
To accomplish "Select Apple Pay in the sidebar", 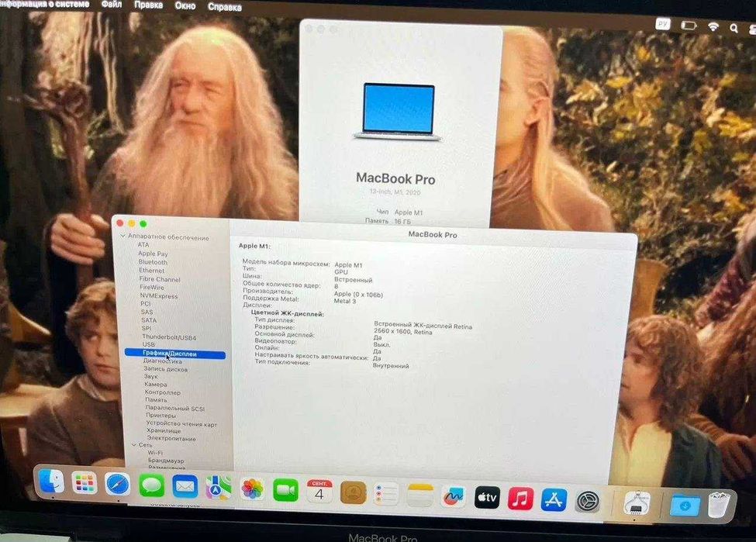I will click(x=153, y=254).
